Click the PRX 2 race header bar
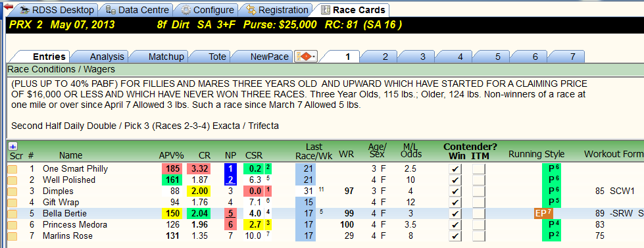Image resolution: width=644 pixels, height=248 pixels. tap(325, 24)
